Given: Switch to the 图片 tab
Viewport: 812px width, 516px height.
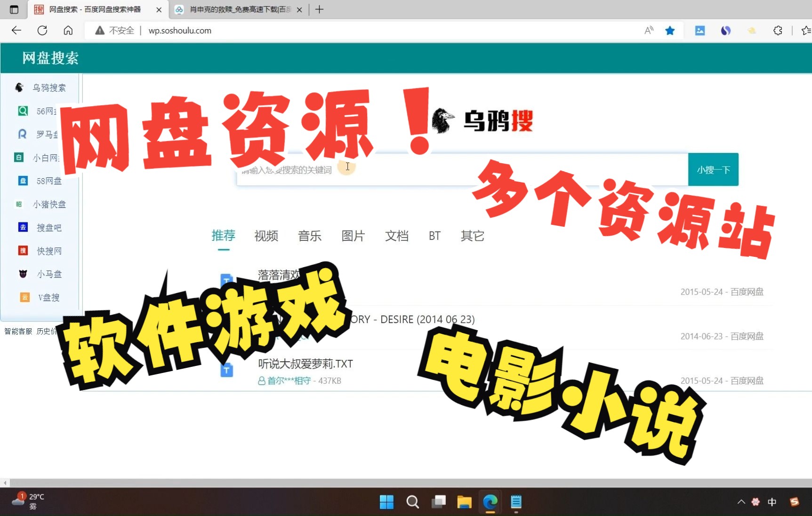Looking at the screenshot, I should 353,236.
